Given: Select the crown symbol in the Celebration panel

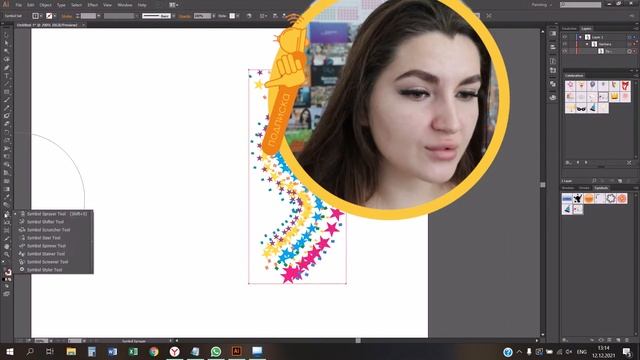Looking at the screenshot, I should [614, 97].
